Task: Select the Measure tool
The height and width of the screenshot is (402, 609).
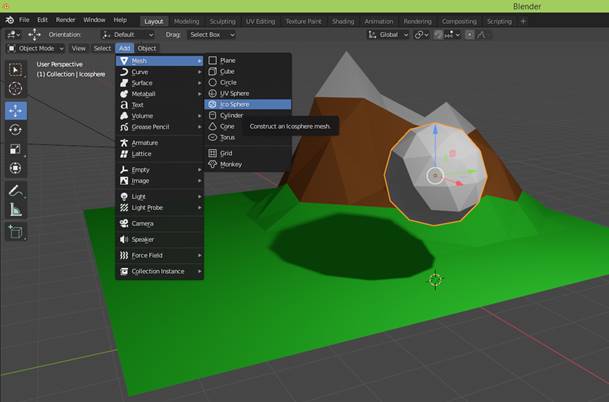Action: 16,210
